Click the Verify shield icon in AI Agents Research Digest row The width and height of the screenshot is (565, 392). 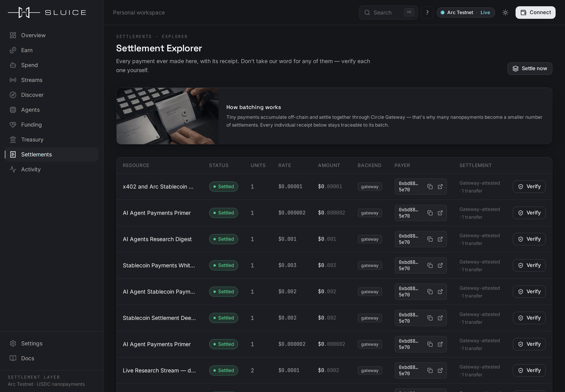(521, 239)
